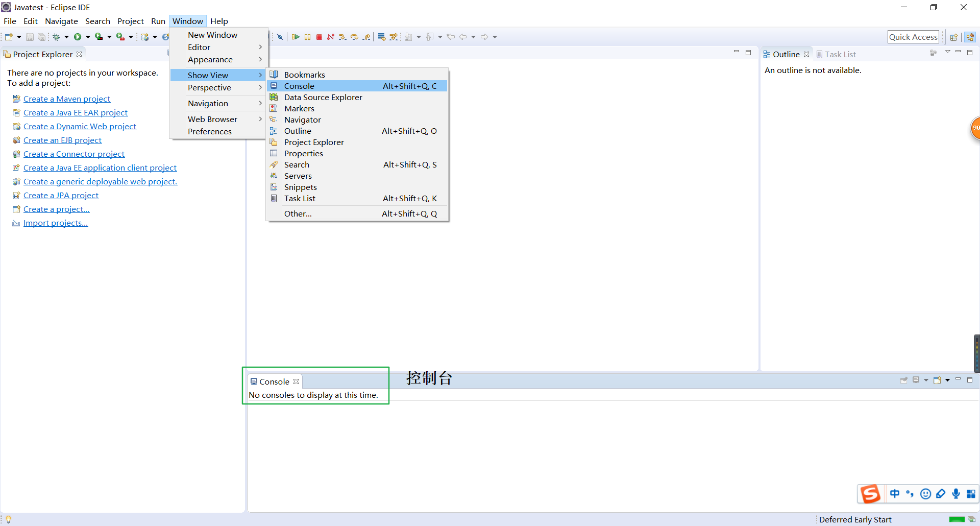Toggle Skip All Breakpoints toolbar icon
Image resolution: width=980 pixels, height=526 pixels.
pyautogui.click(x=280, y=37)
